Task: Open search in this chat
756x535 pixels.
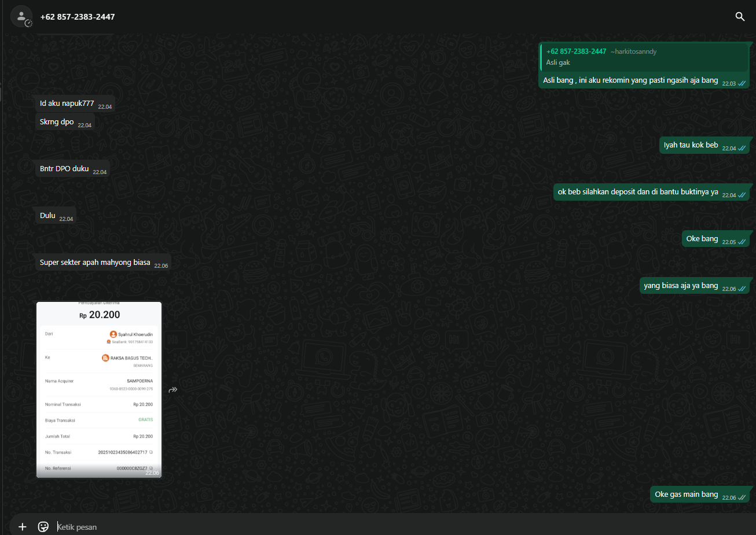Action: 740,17
